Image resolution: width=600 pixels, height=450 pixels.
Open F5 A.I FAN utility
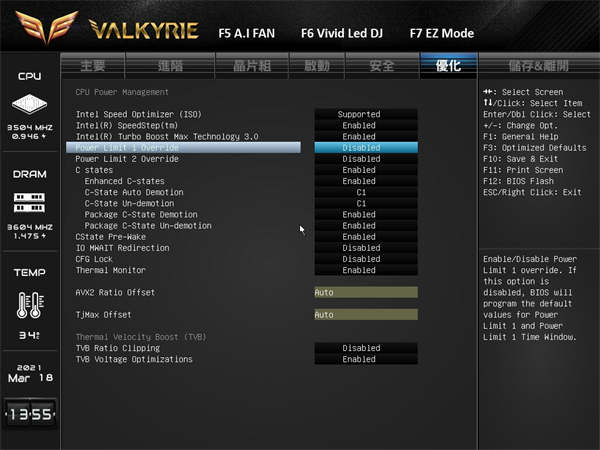246,33
